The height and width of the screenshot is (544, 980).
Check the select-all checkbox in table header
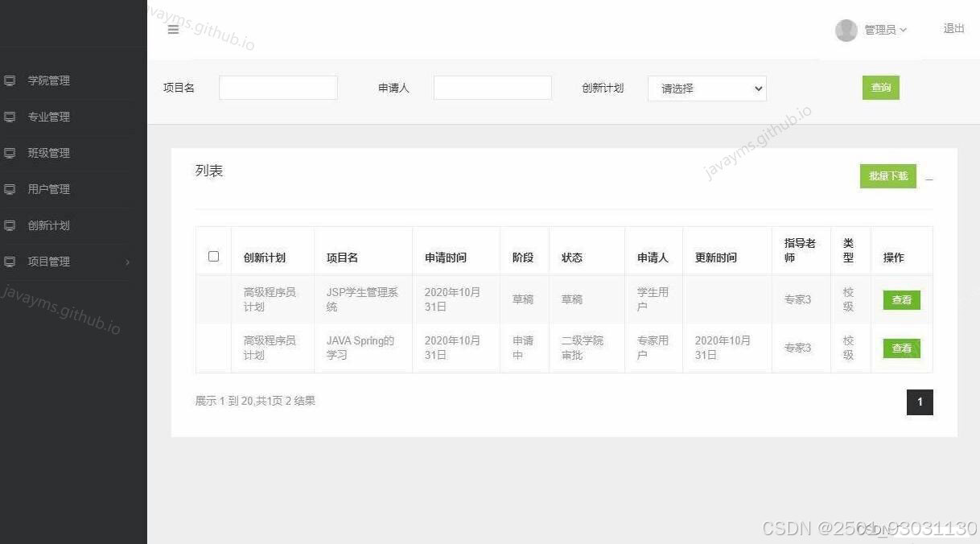[213, 256]
